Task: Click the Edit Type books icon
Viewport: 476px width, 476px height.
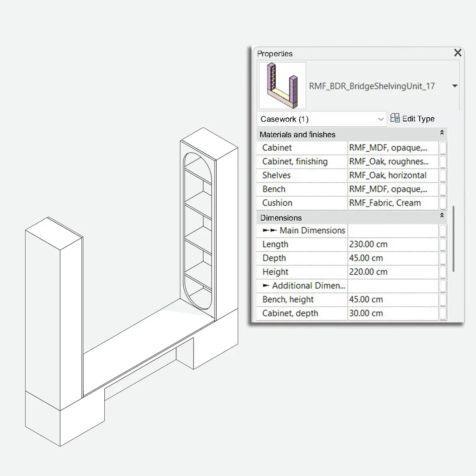Action: click(x=395, y=118)
